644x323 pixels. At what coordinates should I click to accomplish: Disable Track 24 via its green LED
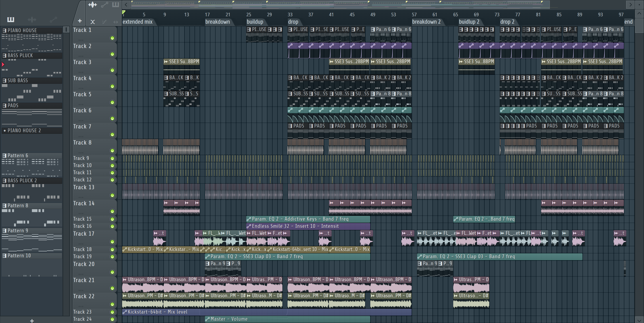pyautogui.click(x=112, y=319)
